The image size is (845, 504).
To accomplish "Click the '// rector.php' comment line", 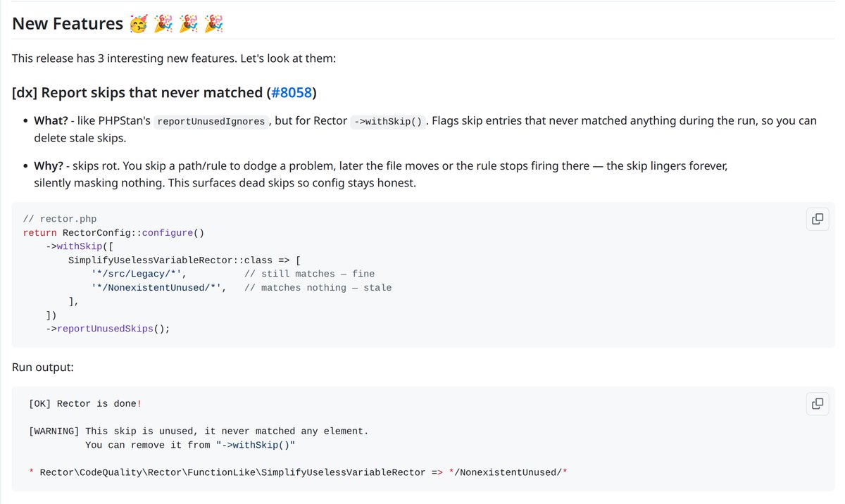I will point(60,219).
